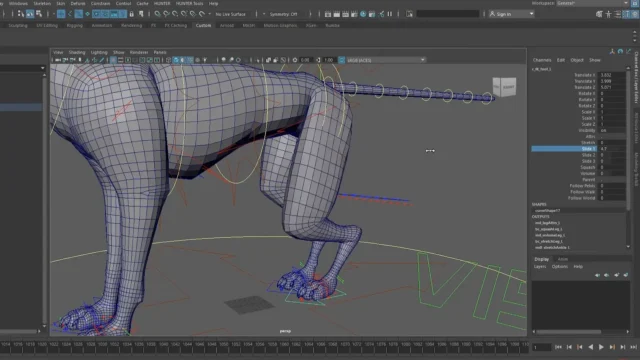The image size is (640, 360).
Task: Select the Squash channel label
Action: coord(588,167)
